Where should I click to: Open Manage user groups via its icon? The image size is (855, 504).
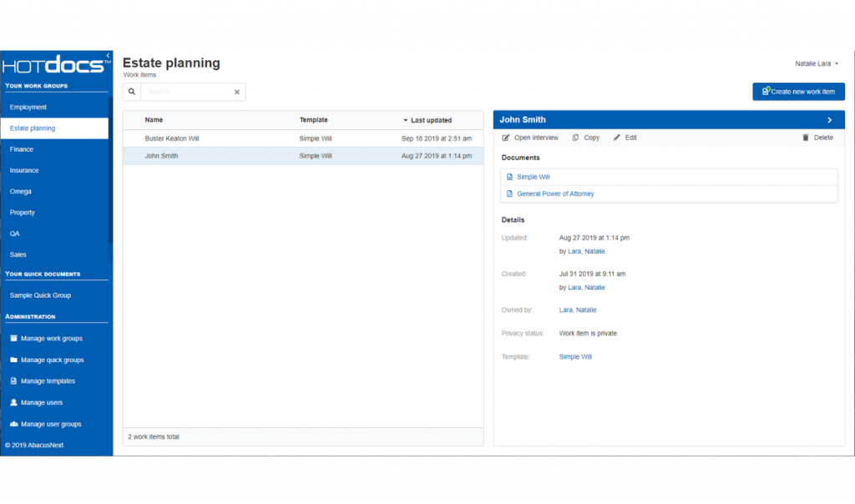(x=12, y=424)
